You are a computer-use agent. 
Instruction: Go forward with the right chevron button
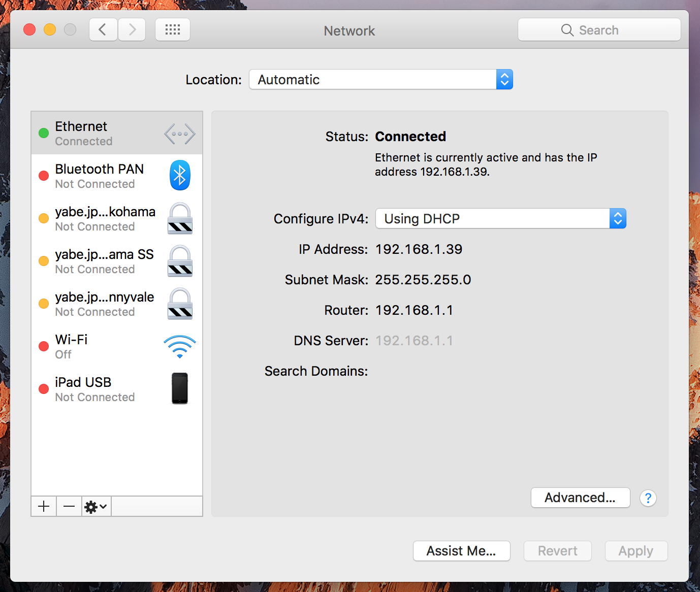tap(132, 29)
